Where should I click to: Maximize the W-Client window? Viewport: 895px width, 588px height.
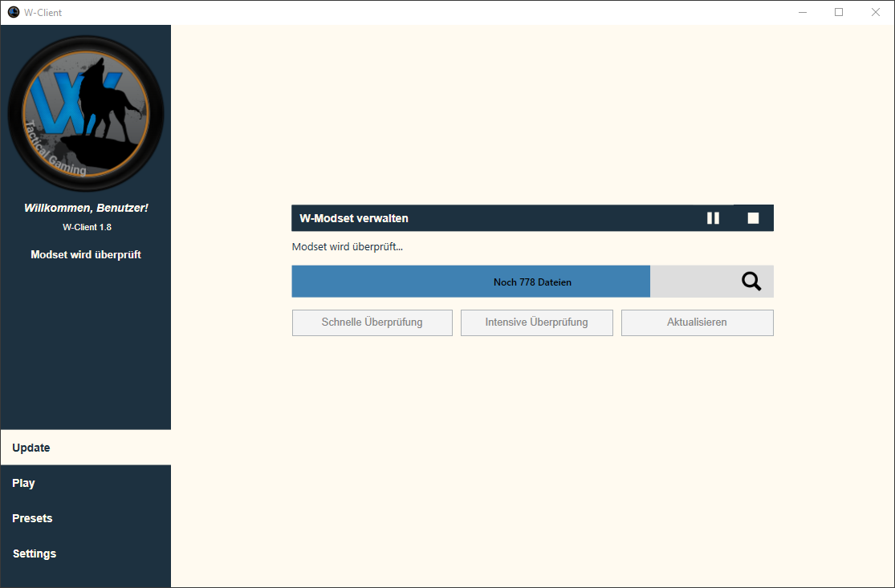pyautogui.click(x=839, y=12)
